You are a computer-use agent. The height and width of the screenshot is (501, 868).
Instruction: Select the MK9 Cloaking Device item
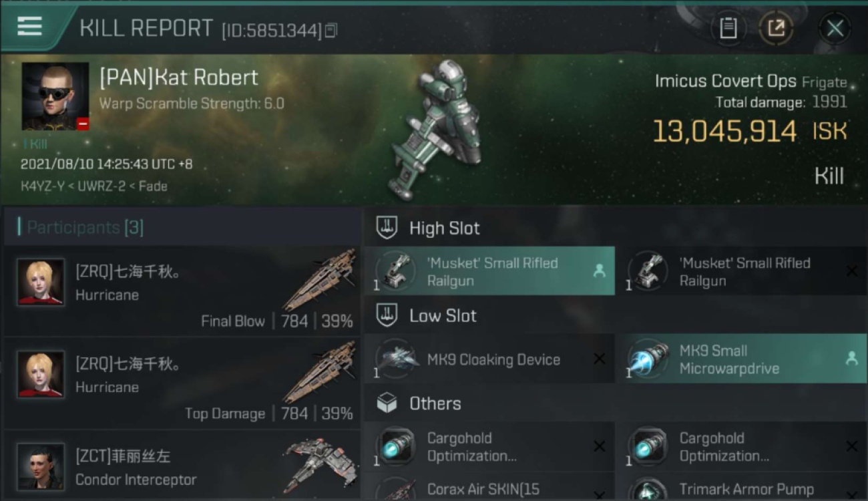point(489,359)
